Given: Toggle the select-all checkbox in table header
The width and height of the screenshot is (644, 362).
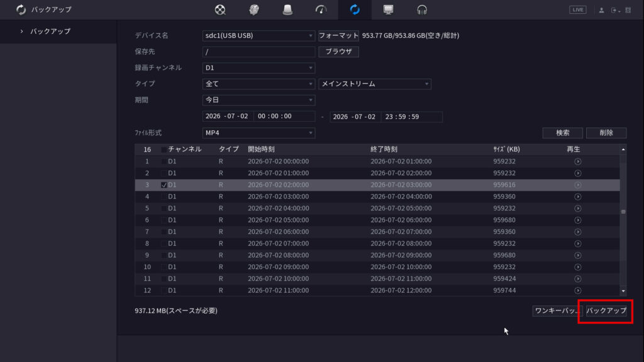Looking at the screenshot, I should click(164, 150).
